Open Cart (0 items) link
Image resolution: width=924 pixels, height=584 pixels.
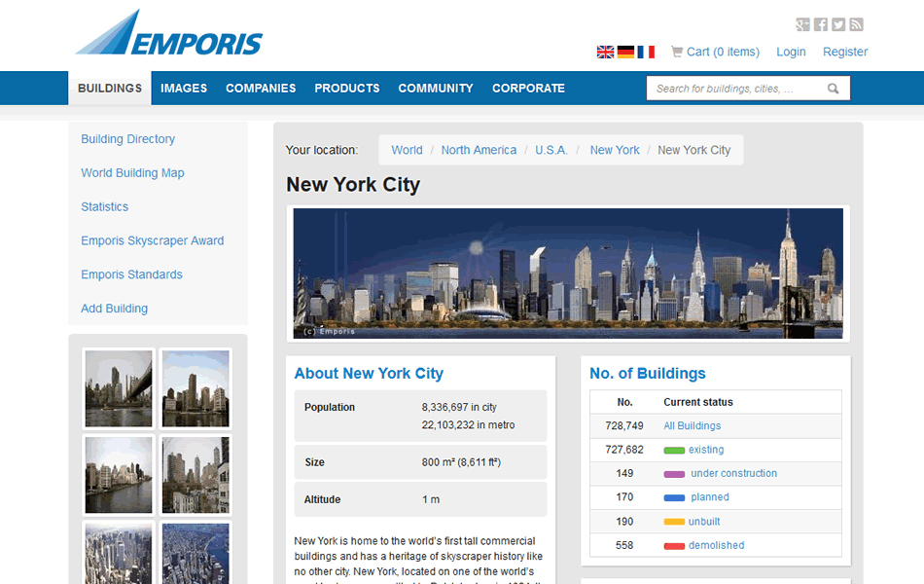(723, 52)
